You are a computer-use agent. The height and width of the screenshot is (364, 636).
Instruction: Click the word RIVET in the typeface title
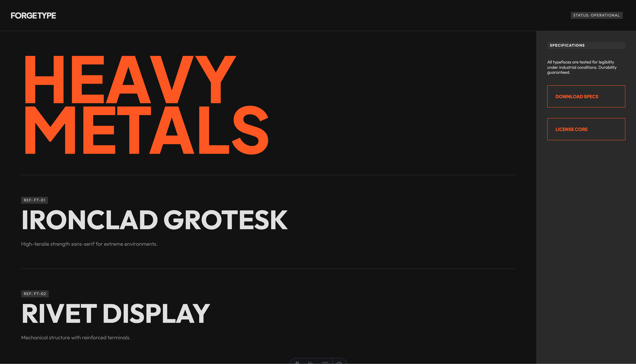click(x=59, y=314)
